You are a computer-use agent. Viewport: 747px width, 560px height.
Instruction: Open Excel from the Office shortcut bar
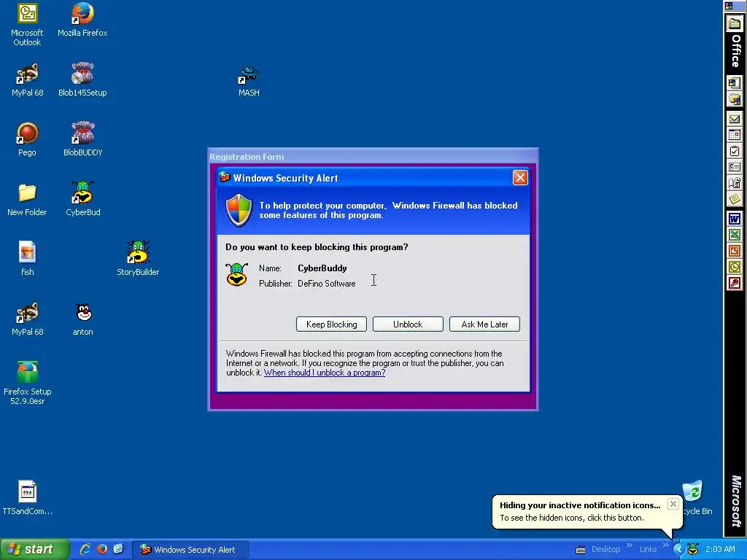(734, 235)
